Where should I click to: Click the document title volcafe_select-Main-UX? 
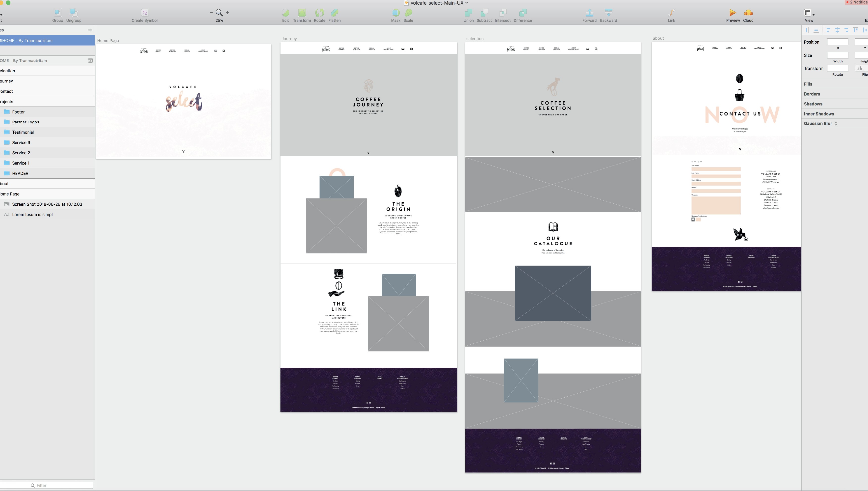(437, 3)
